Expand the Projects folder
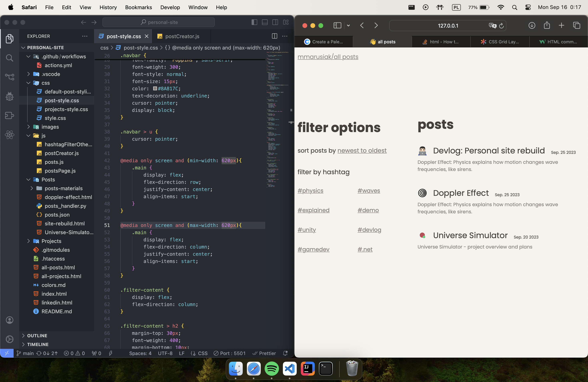This screenshot has width=588, height=382. coord(28,241)
